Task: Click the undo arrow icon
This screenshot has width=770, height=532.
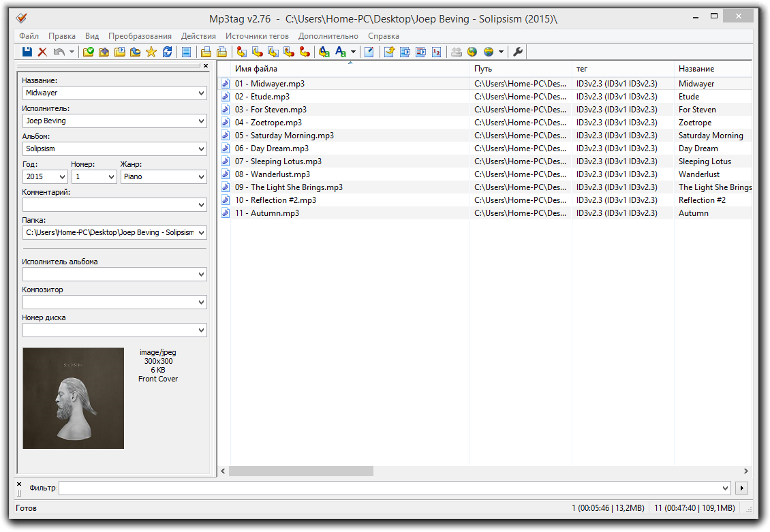Action: (59, 52)
